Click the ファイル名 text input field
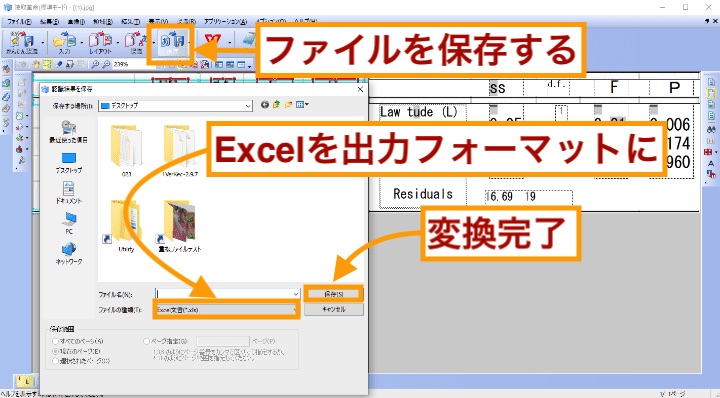720x398 pixels. coord(224,294)
